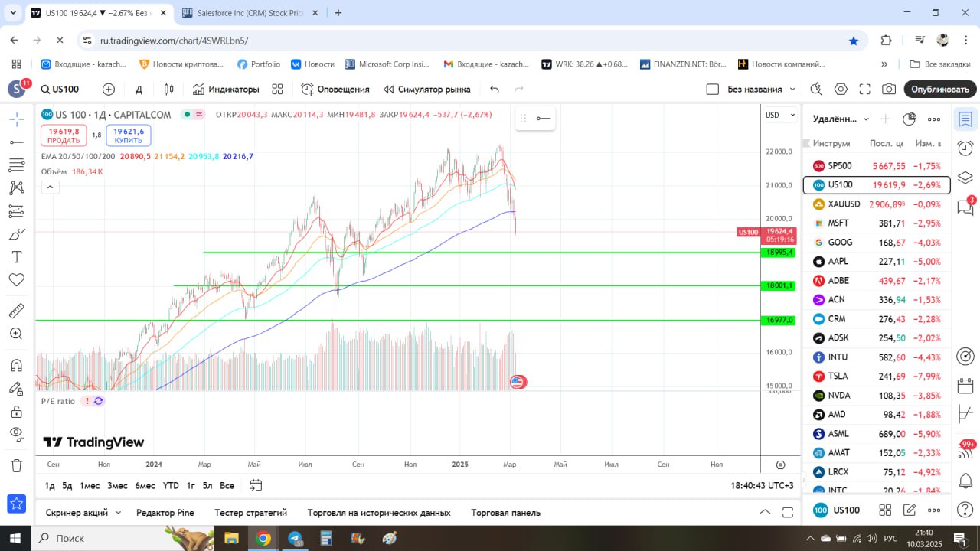Expand the Без названия layout dropdown
The height and width of the screenshot is (551, 980).
click(x=792, y=90)
